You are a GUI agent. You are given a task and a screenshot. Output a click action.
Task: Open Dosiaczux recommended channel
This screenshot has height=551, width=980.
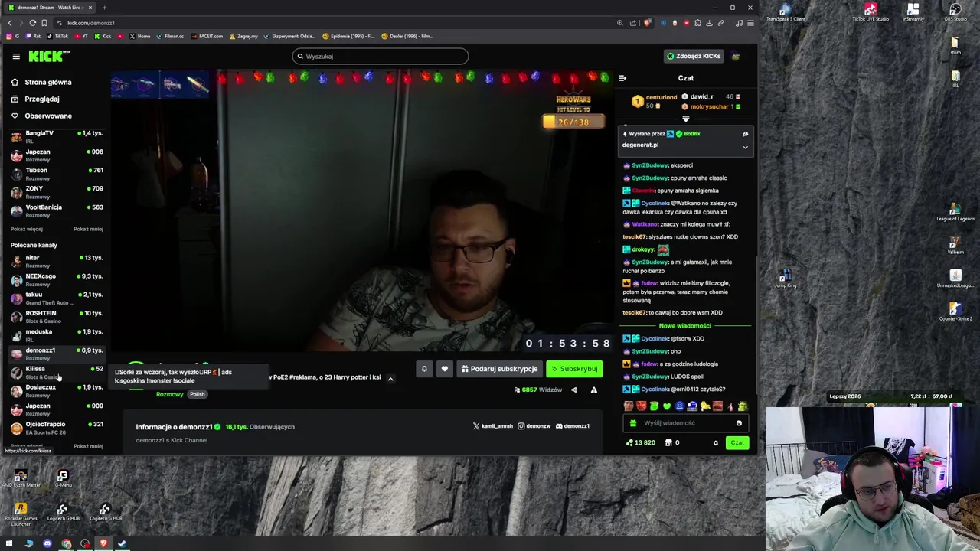click(x=57, y=390)
